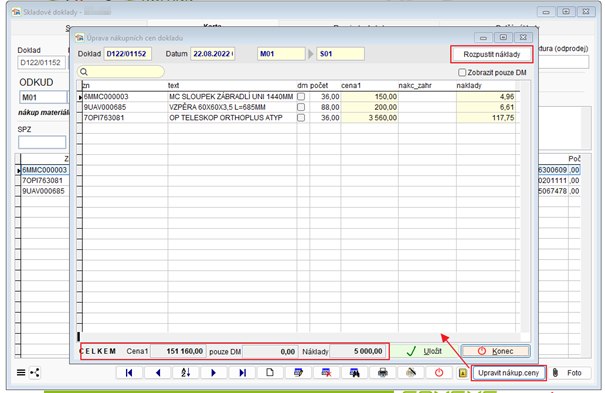This screenshot has height=393, width=605.
Task: Toggle dm checkbox for 6MMC000003 row
Action: (301, 96)
